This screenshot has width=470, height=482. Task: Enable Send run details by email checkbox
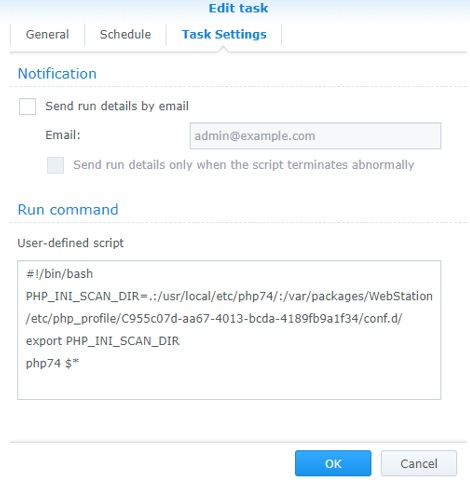[x=27, y=106]
